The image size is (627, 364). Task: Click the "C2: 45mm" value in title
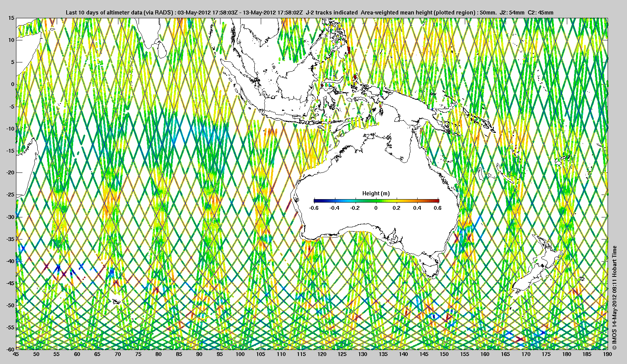tap(541, 13)
